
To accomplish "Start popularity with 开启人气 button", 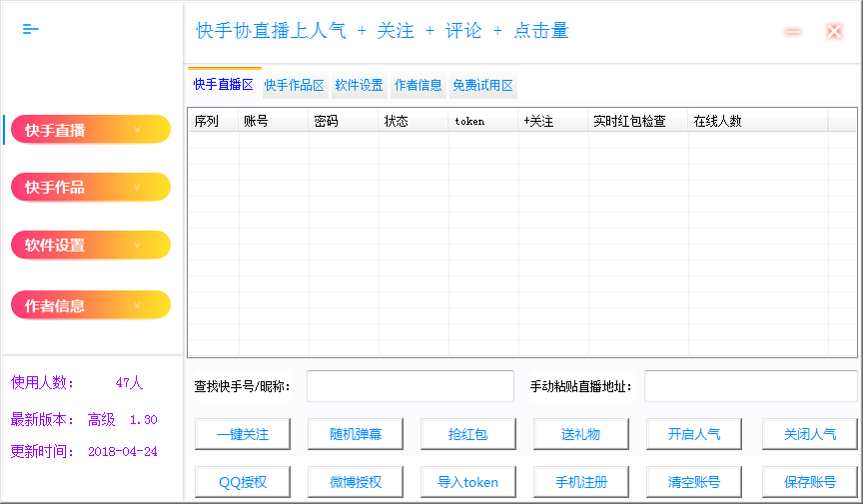I will 694,434.
